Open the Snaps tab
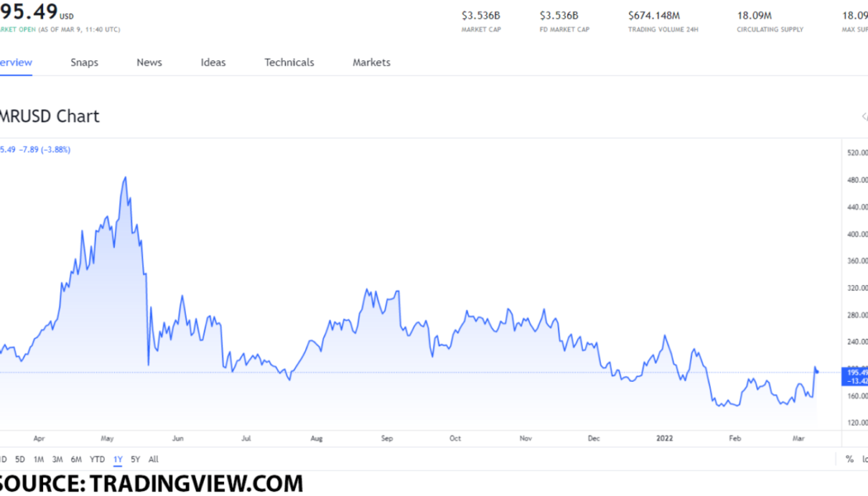This screenshot has height=496, width=868. (84, 62)
